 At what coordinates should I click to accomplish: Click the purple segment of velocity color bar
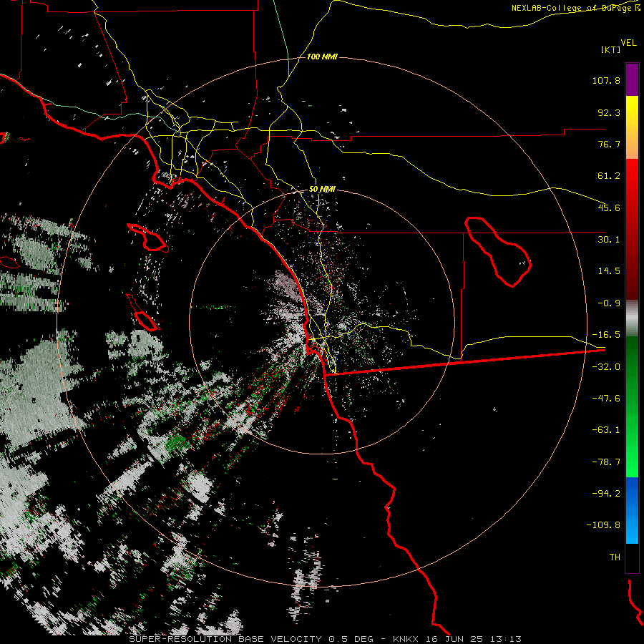click(632, 79)
